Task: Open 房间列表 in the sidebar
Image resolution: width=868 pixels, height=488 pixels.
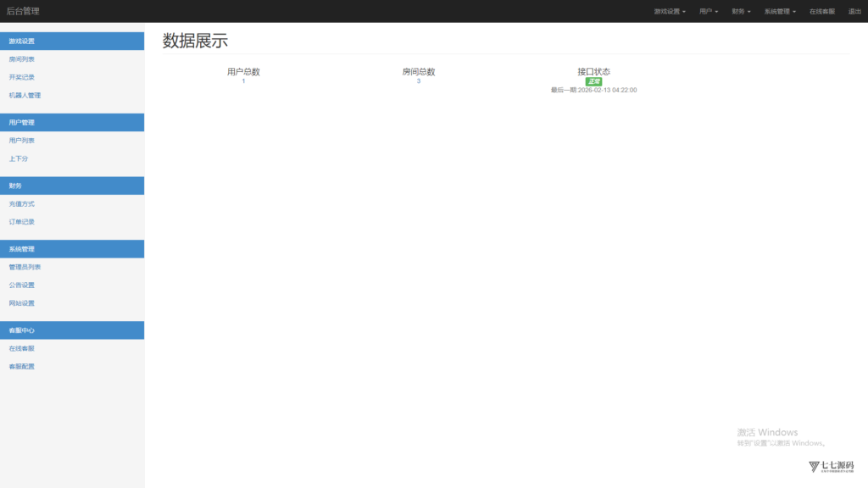Action: [x=22, y=59]
